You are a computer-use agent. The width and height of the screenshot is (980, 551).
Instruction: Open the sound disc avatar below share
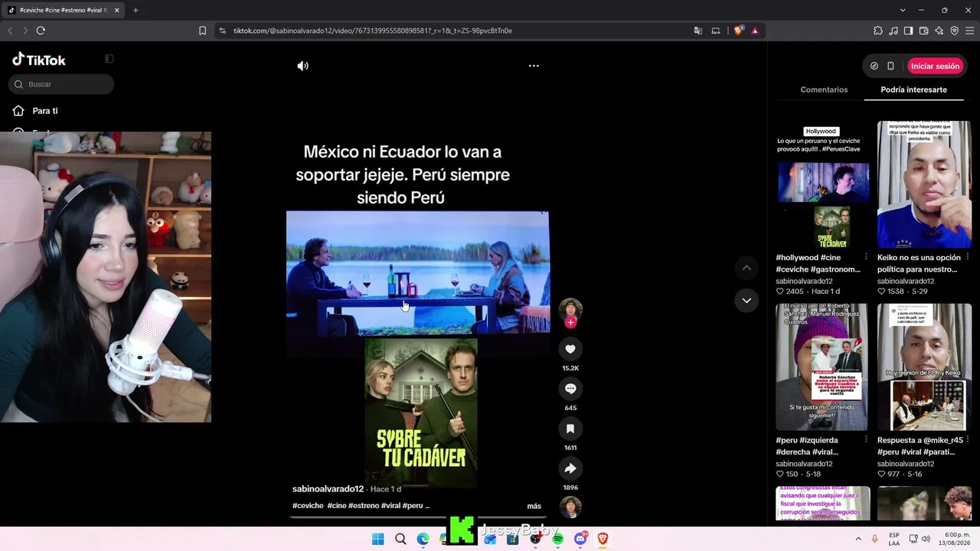570,507
